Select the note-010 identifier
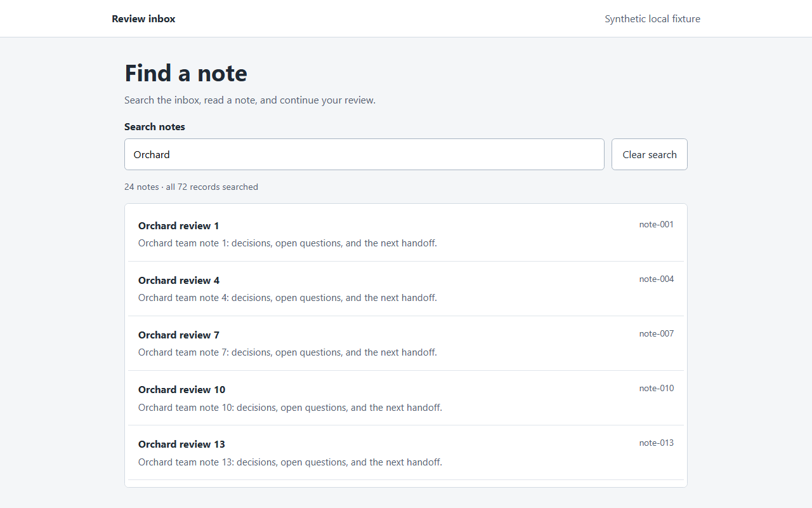The width and height of the screenshot is (812, 508). 657,388
